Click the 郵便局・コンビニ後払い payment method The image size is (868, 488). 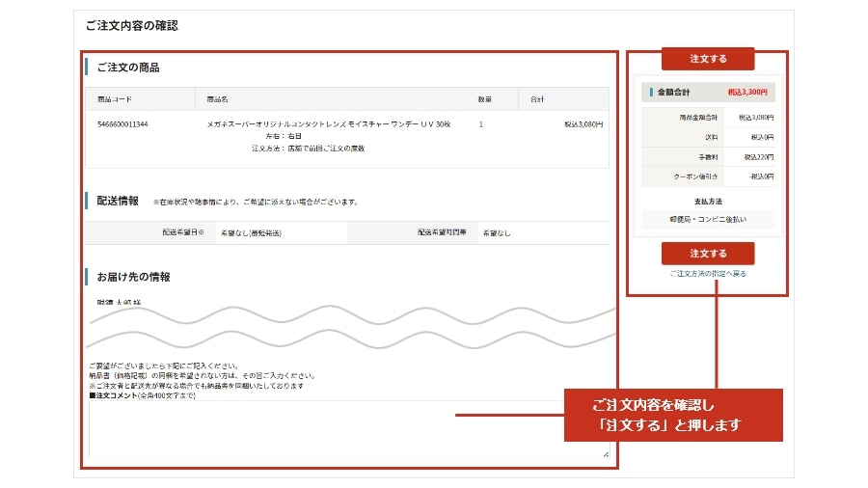pos(708,220)
